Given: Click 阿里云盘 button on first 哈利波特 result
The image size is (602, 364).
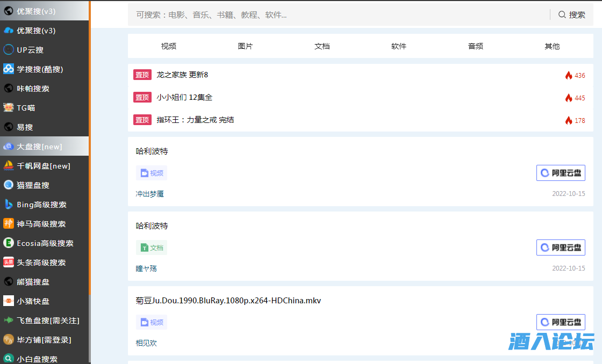Looking at the screenshot, I should point(561,173).
